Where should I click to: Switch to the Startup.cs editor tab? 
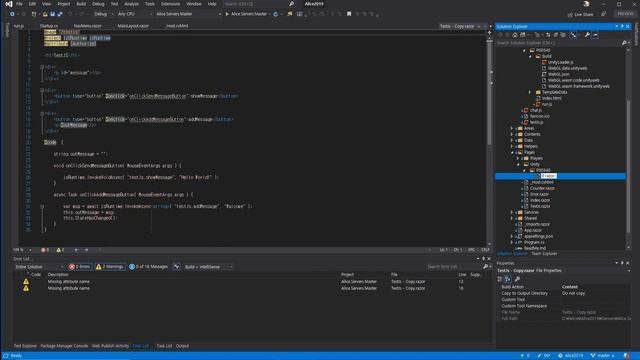[x=49, y=26]
